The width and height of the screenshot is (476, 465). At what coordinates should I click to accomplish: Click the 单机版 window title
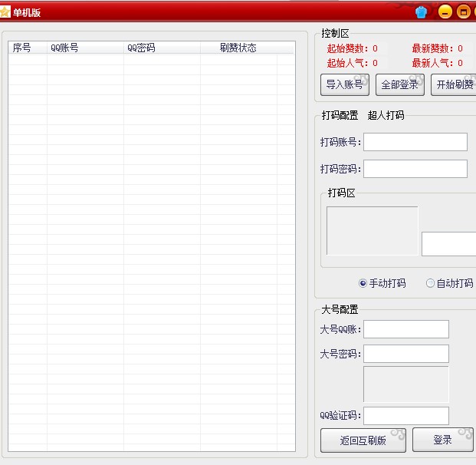click(27, 12)
